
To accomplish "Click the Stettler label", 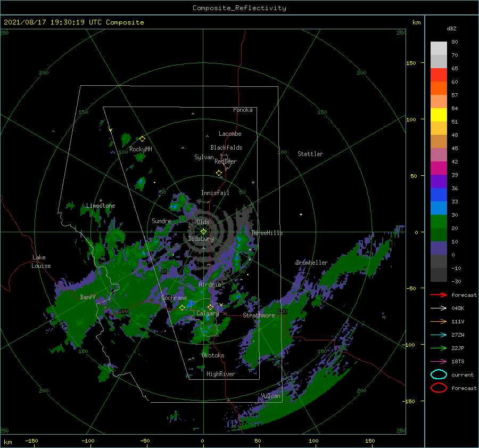I will coord(310,154).
